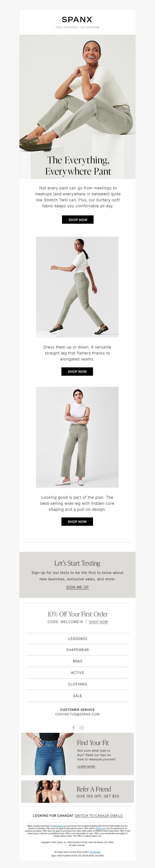Select the Leggings category
155x868 pixels.
78,638
